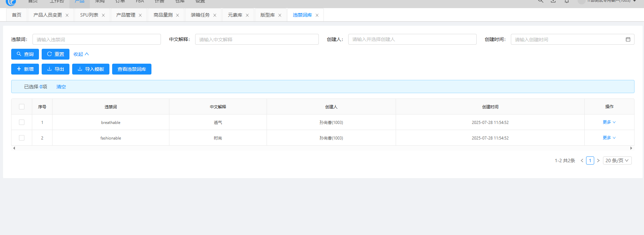The width and height of the screenshot is (644, 235).
Task: Click the 导出 export button
Action: pos(56,69)
